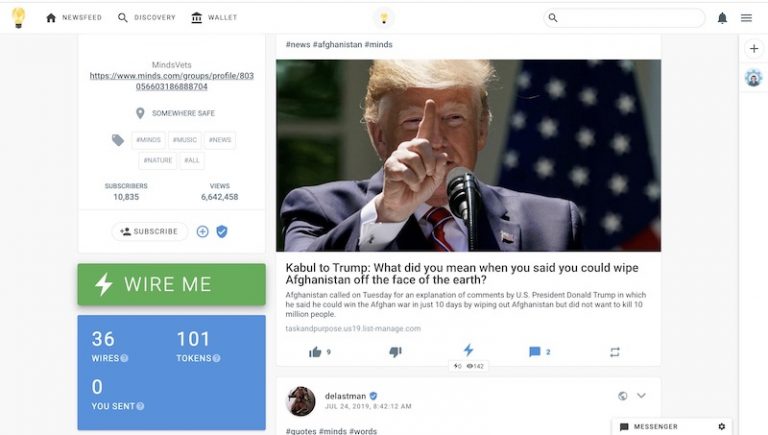The width and height of the screenshot is (768, 435).
Task: Expand the chevron menu on delastman's post
Action: pyautogui.click(x=641, y=395)
